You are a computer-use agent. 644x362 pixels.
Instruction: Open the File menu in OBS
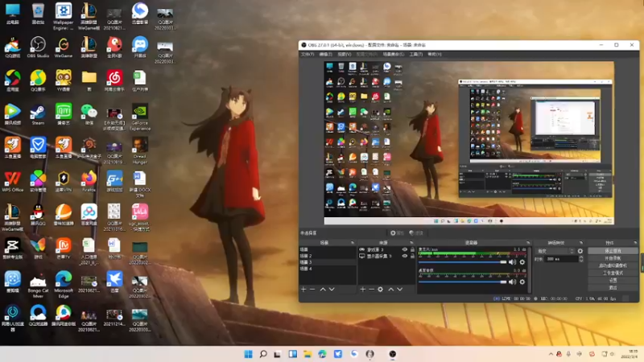point(307,54)
